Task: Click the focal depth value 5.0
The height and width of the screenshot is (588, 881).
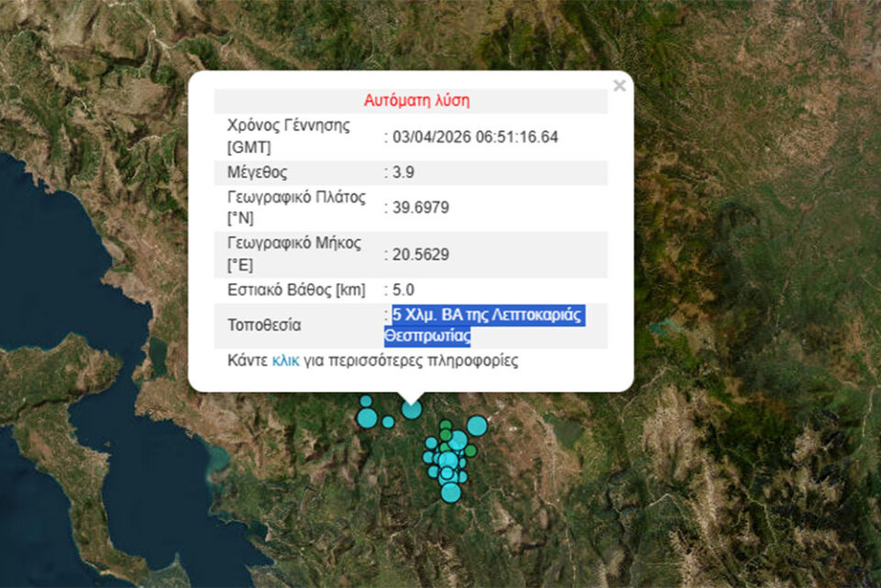Action: 404,291
